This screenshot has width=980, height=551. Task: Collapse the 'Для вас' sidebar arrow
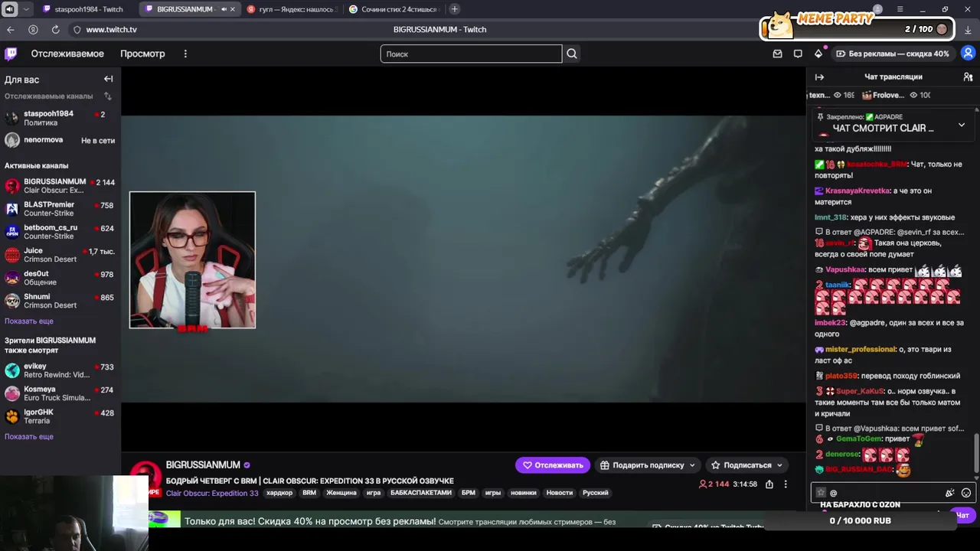[x=108, y=79]
